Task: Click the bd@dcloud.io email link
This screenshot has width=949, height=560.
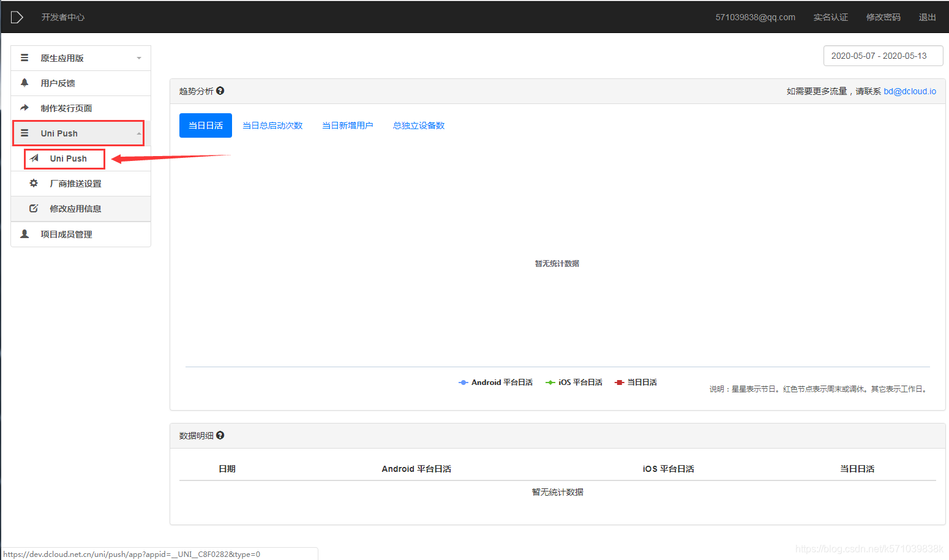Action: (x=910, y=91)
